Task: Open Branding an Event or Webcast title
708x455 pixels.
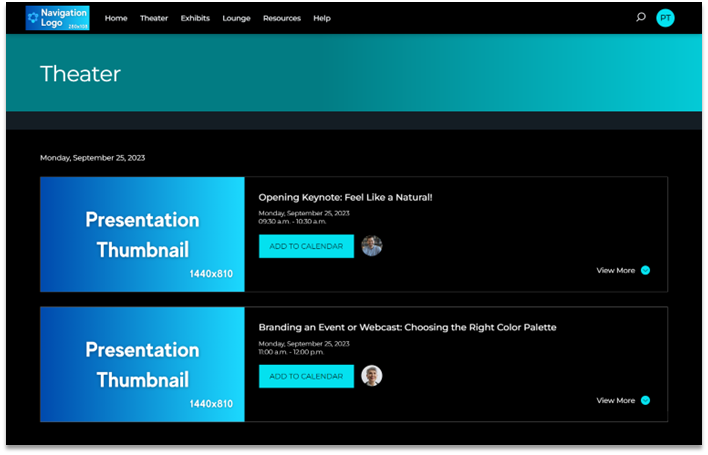Action: (x=407, y=327)
